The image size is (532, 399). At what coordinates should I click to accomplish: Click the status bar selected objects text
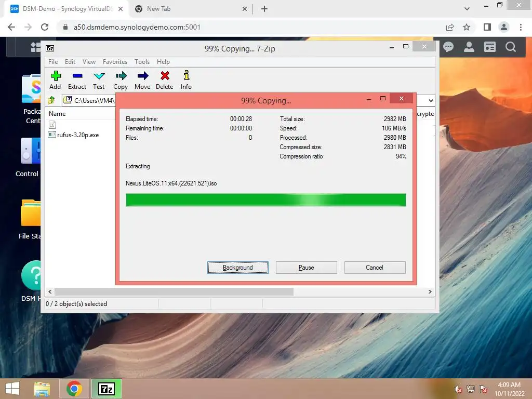76,303
